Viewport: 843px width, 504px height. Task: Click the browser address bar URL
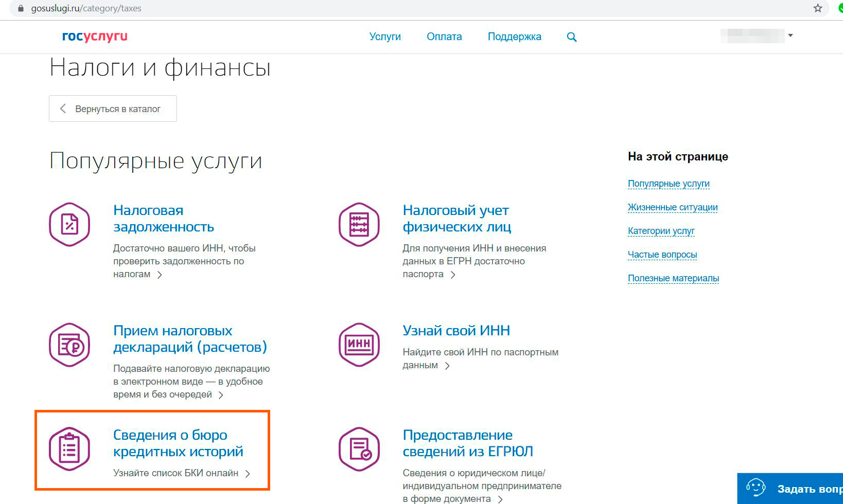[86, 9]
